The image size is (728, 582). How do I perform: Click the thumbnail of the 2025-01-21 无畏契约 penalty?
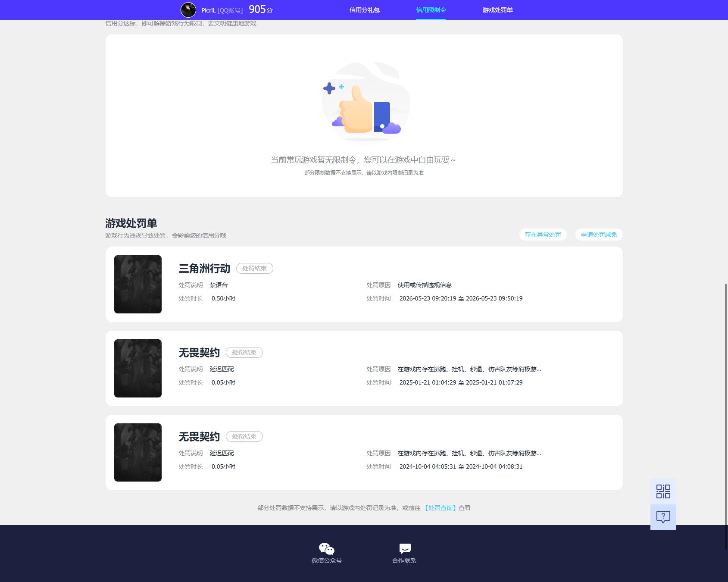138,368
